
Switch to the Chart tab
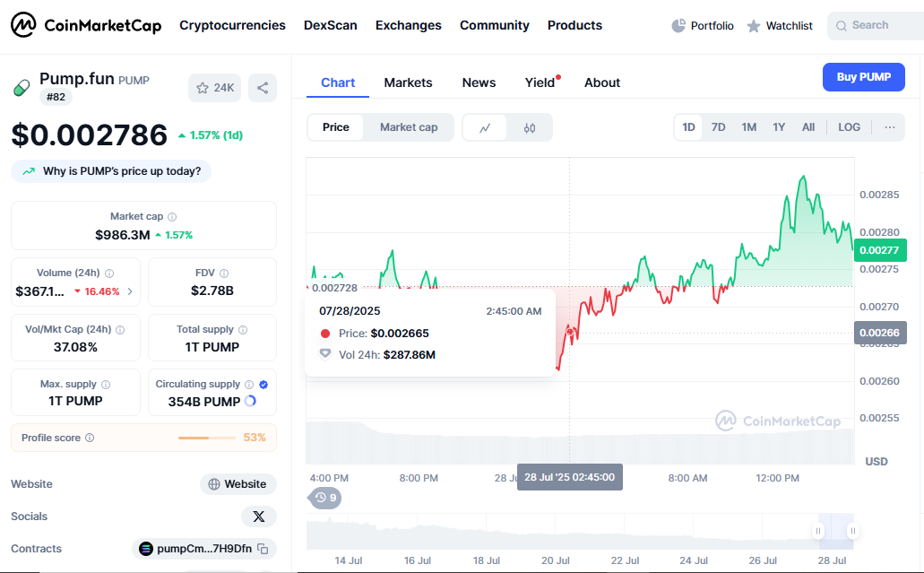[338, 82]
